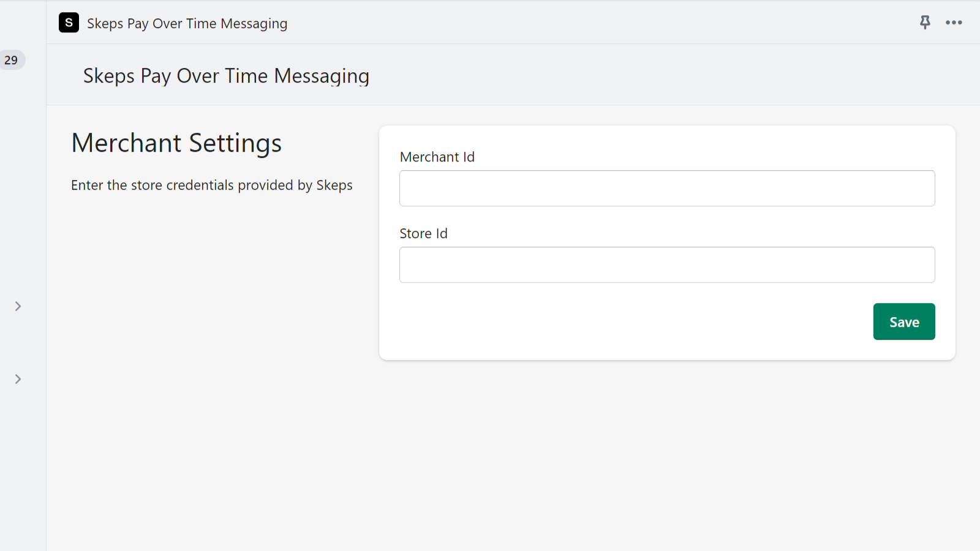Click the Skeps Pay Over Time Messaging header

point(187,23)
